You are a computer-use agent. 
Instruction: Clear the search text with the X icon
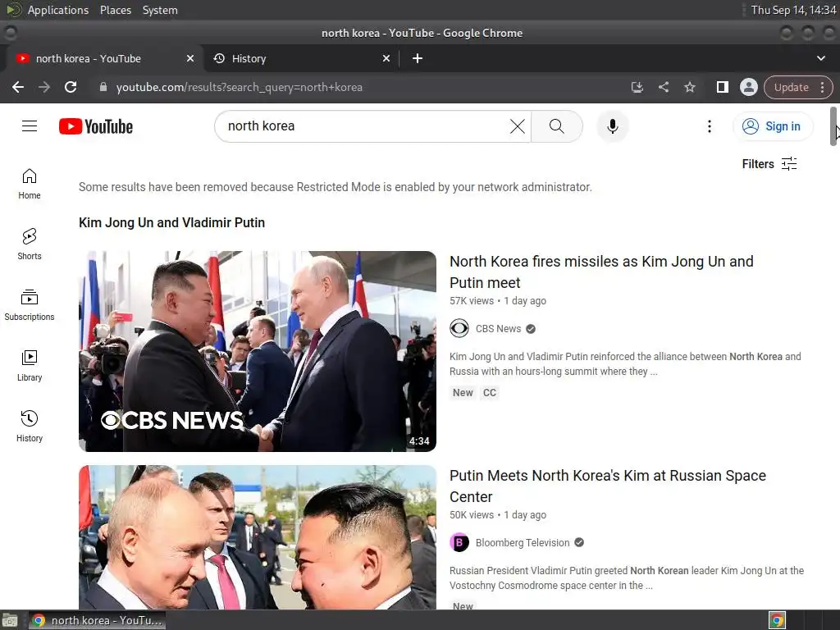point(517,126)
